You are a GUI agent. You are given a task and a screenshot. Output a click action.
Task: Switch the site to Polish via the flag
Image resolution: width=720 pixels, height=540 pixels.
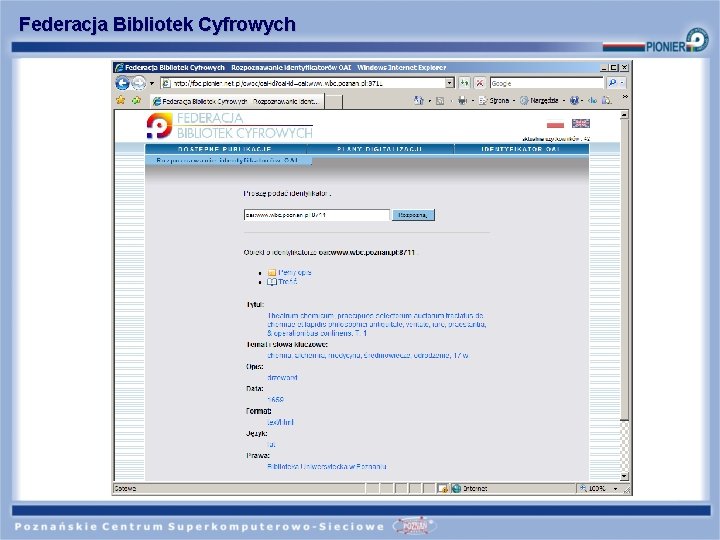(555, 124)
